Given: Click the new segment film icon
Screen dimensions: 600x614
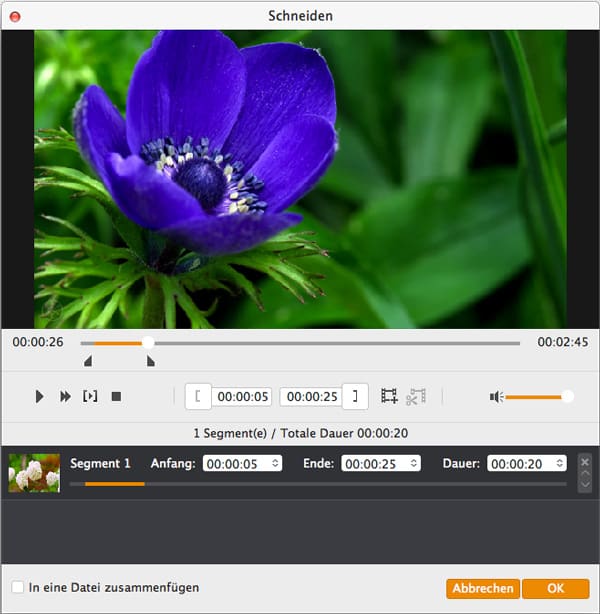Looking at the screenshot, I should (x=389, y=397).
